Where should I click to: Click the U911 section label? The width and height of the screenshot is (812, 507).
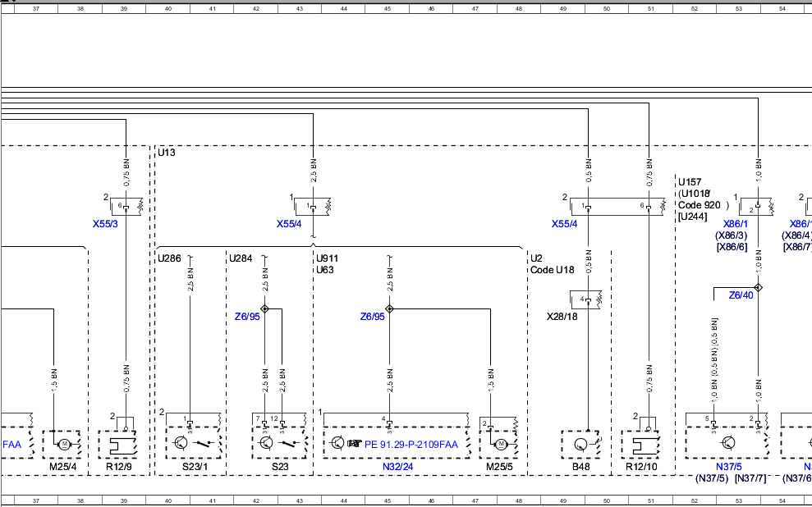tap(328, 258)
